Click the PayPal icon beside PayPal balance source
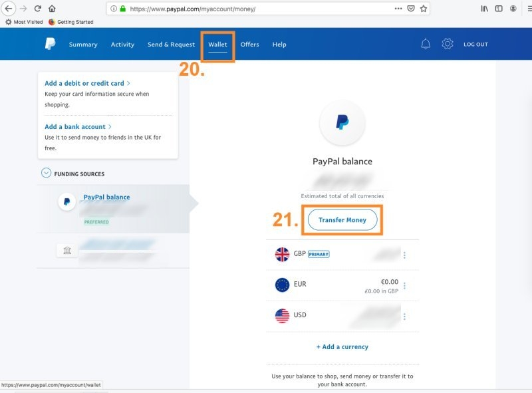Image resolution: width=532 pixels, height=393 pixels. pos(67,202)
